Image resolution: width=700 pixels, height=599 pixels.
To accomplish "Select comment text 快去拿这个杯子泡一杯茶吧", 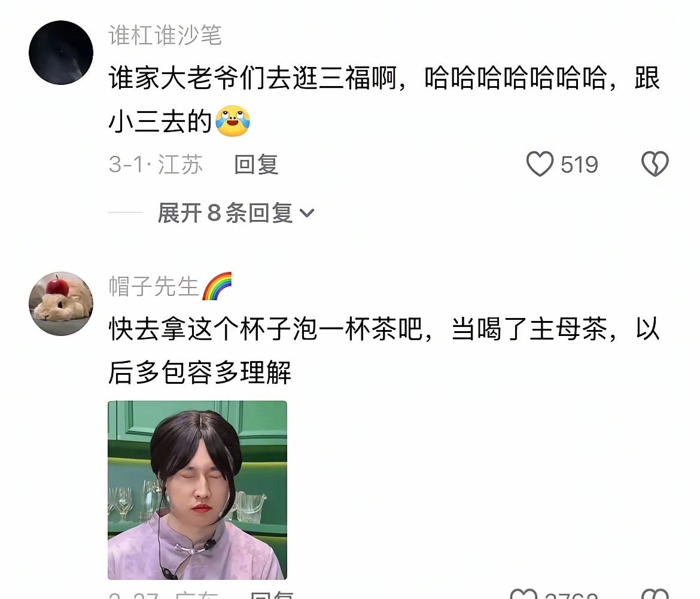I will point(266,329).
